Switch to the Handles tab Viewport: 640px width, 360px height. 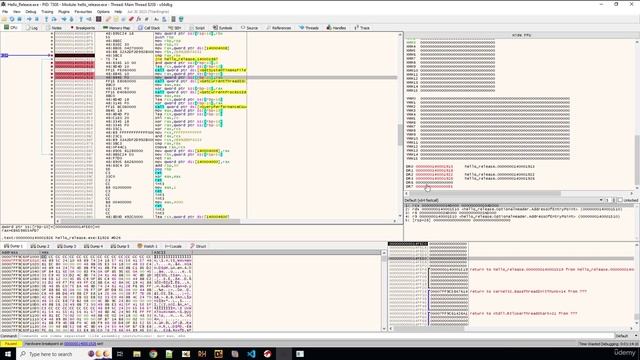(x=337, y=28)
